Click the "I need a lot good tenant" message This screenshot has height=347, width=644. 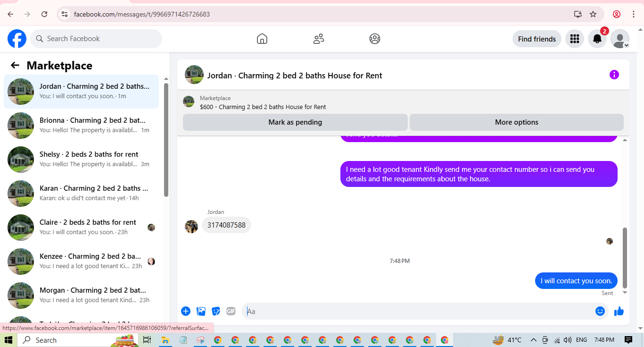click(479, 174)
